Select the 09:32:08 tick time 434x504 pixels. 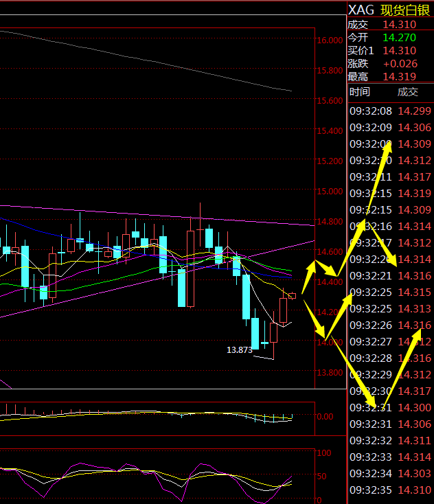(x=371, y=111)
